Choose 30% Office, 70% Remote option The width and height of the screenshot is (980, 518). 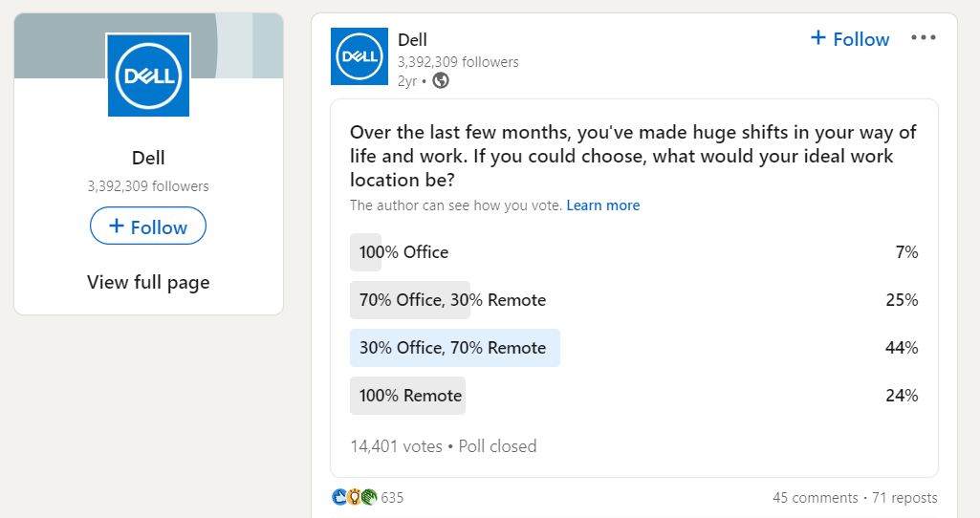click(x=453, y=348)
